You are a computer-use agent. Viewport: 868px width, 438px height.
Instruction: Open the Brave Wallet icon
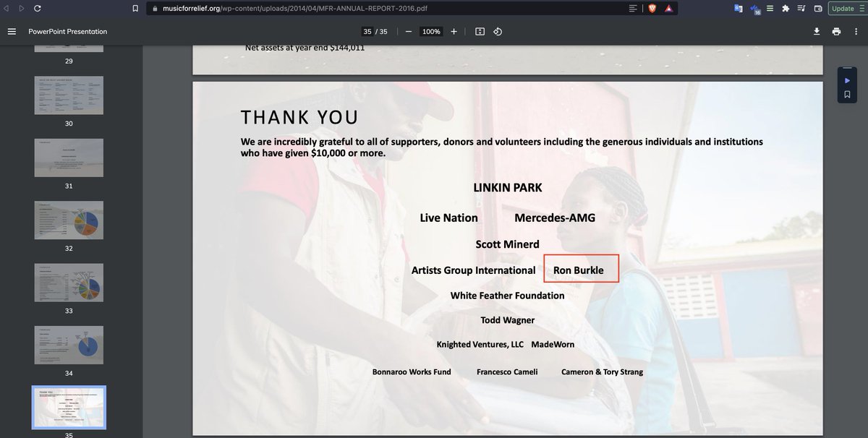coord(818,9)
